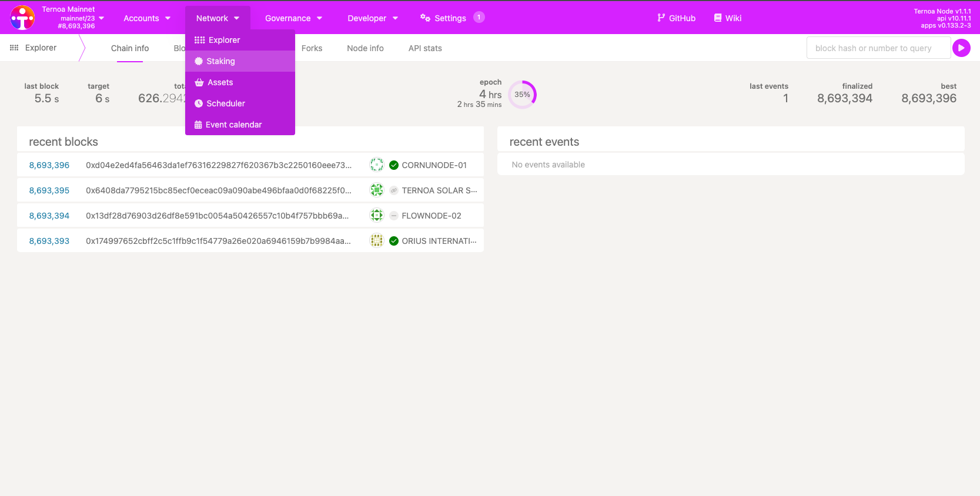Switch to the Forks tab

coord(312,48)
